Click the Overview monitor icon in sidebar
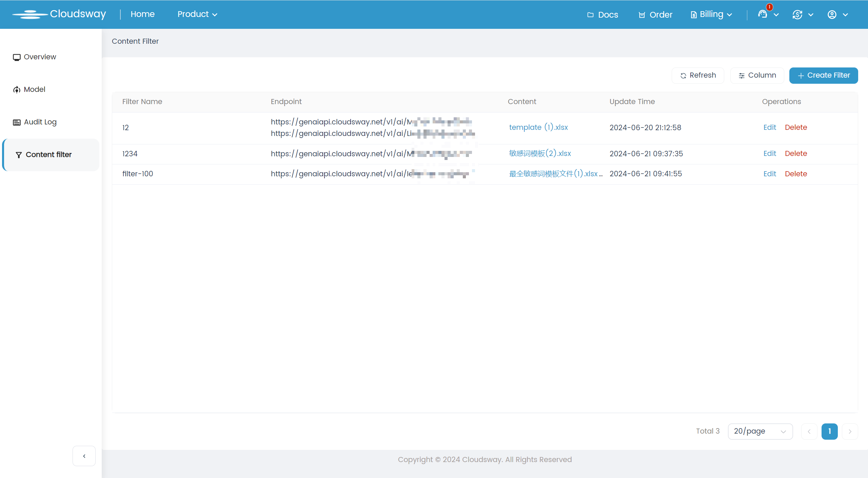 pyautogui.click(x=17, y=57)
